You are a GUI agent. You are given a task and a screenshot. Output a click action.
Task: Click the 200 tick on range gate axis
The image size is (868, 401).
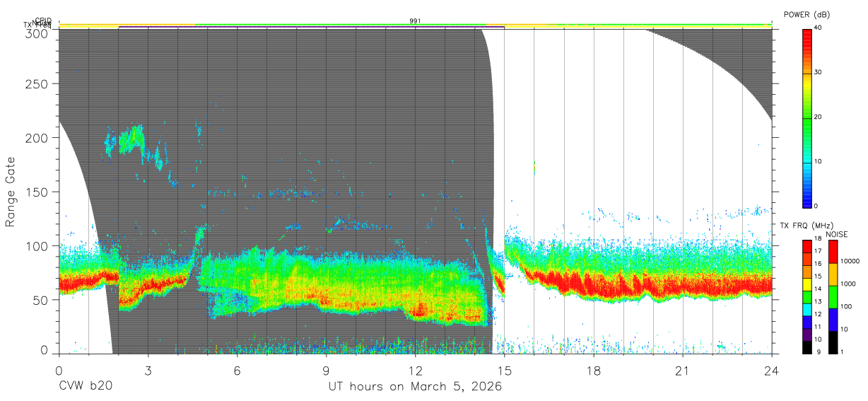(x=37, y=138)
